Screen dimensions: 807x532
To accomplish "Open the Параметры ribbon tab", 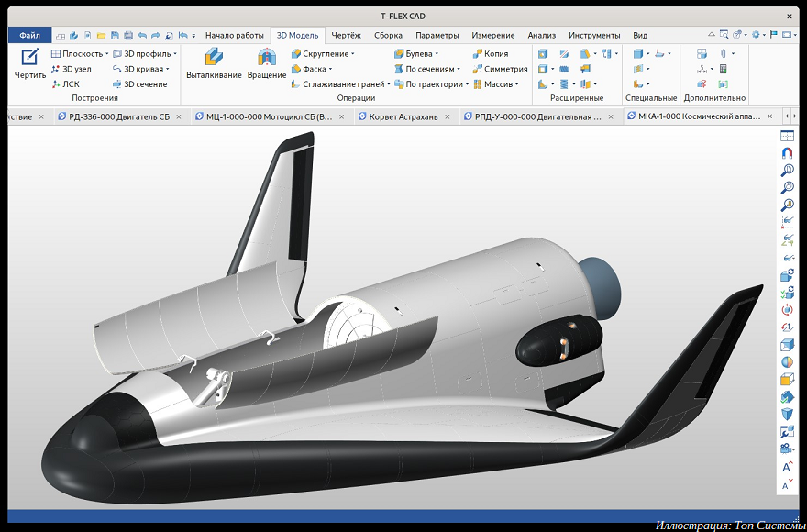I will [437, 36].
